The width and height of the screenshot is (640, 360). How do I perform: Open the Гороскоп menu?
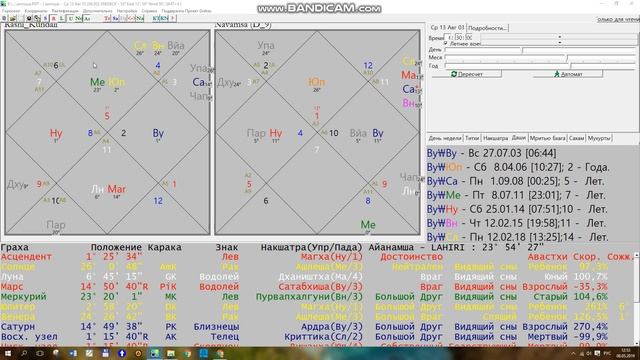pyautogui.click(x=11, y=11)
